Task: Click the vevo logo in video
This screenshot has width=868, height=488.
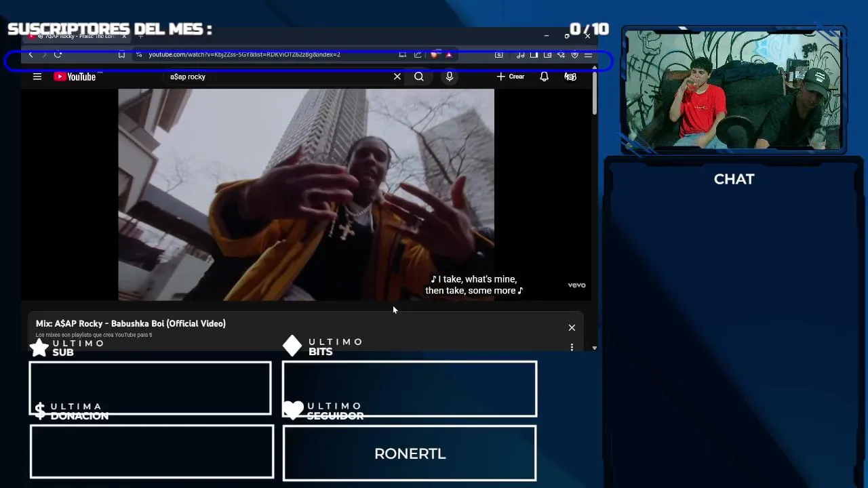Action: (x=576, y=285)
